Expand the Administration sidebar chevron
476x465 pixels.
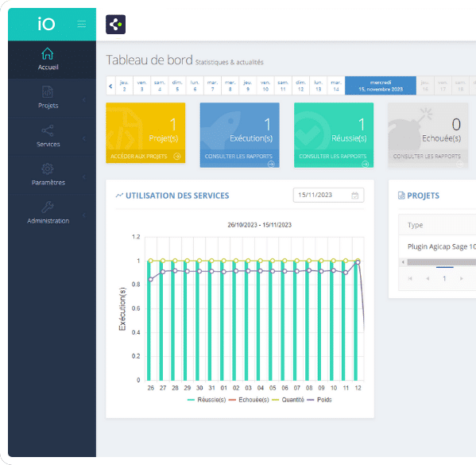84,215
